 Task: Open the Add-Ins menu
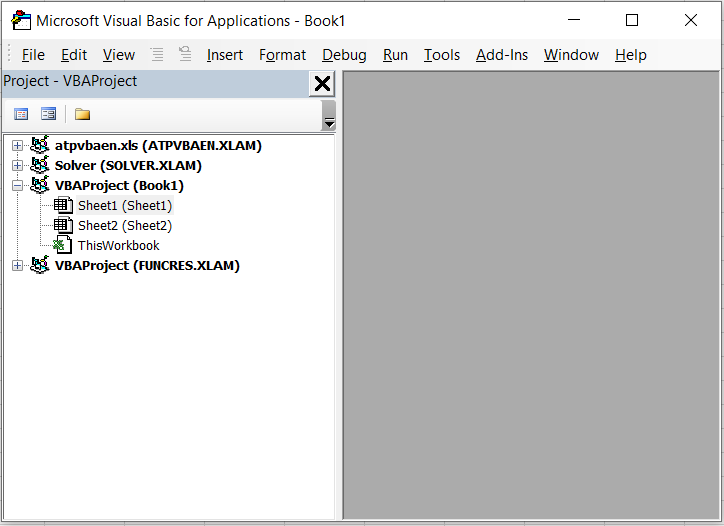501,55
